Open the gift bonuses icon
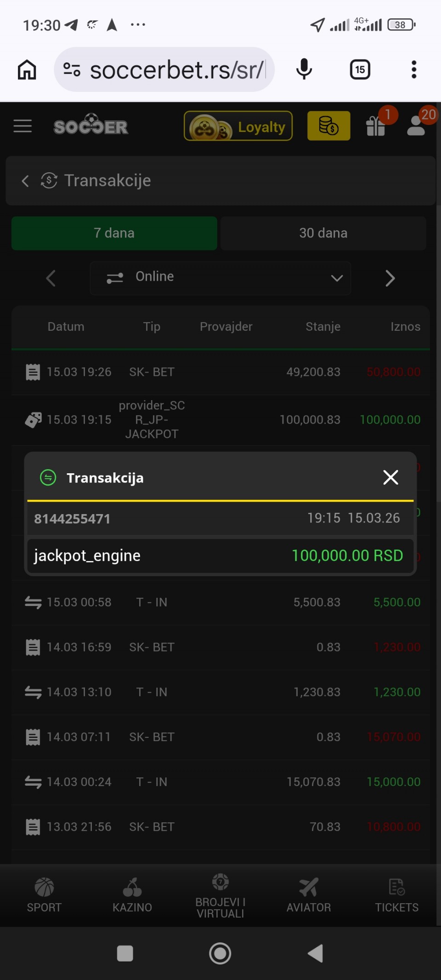 (x=376, y=126)
